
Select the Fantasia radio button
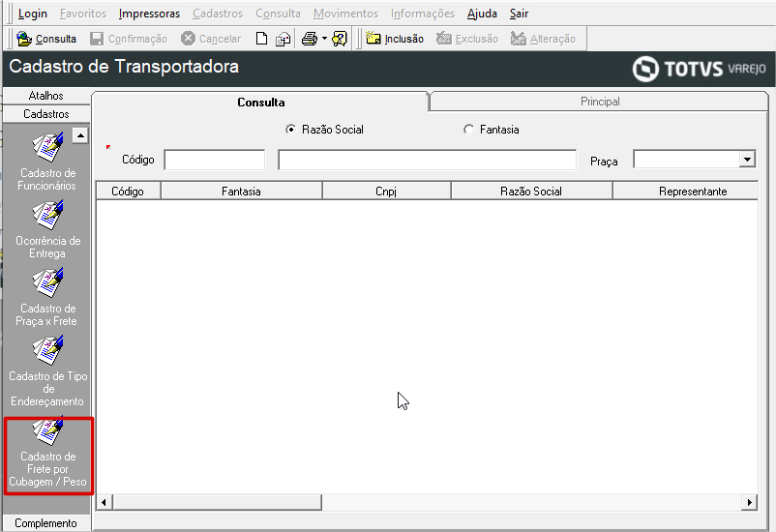click(468, 130)
